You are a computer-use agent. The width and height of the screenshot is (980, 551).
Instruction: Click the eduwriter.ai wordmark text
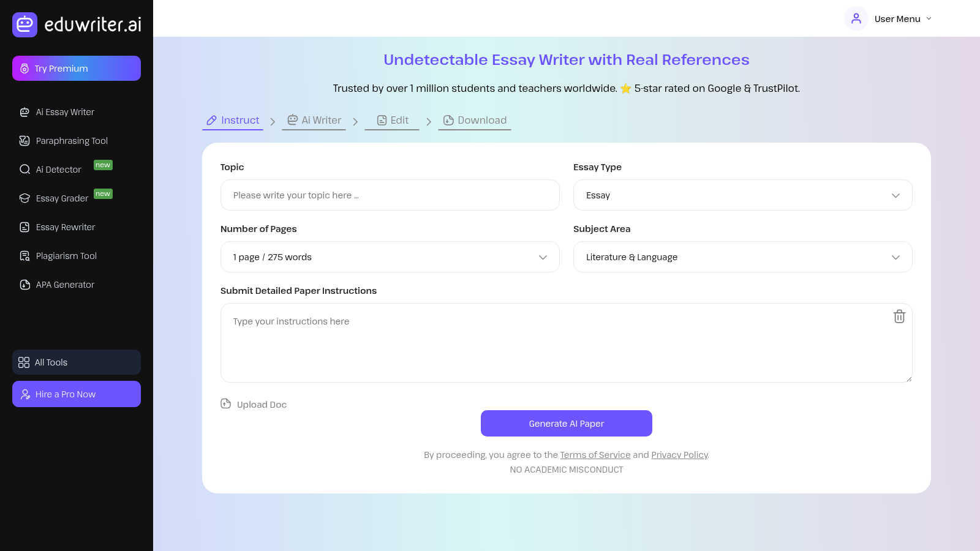click(93, 24)
